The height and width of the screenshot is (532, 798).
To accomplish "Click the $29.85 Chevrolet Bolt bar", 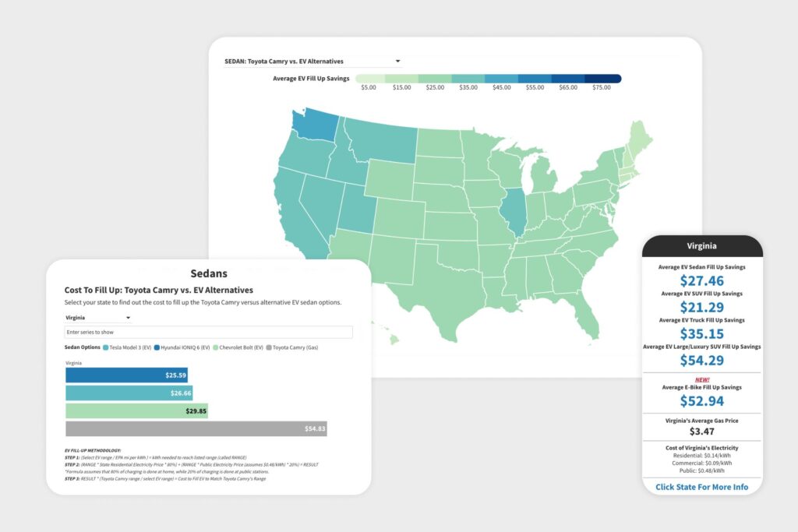I will coord(136,411).
